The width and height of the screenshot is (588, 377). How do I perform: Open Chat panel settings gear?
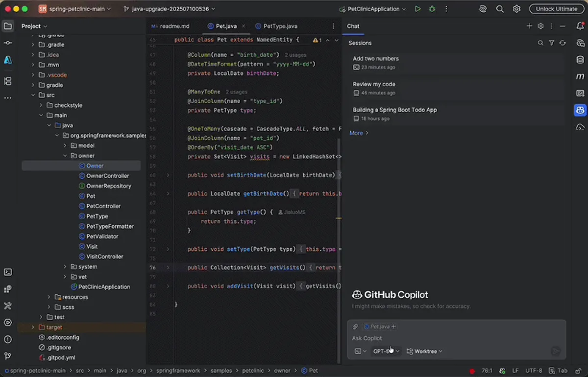tap(540, 26)
